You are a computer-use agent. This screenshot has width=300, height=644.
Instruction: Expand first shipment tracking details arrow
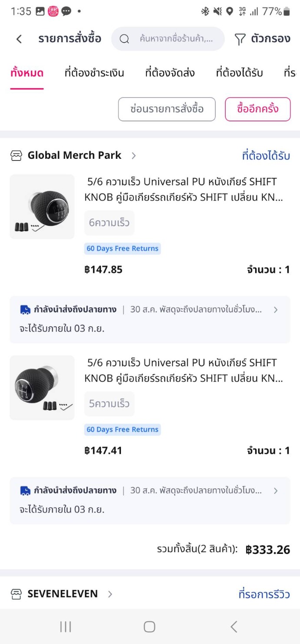276,310
